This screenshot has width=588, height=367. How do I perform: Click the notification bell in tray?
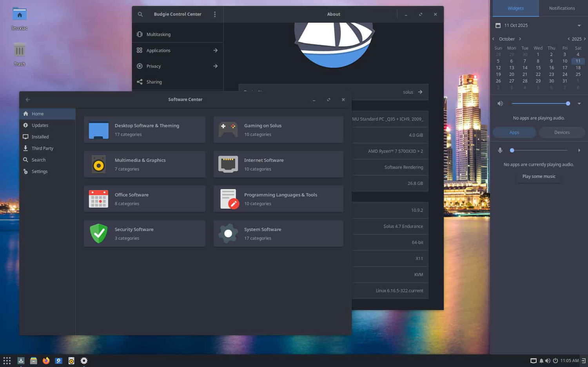(x=541, y=361)
